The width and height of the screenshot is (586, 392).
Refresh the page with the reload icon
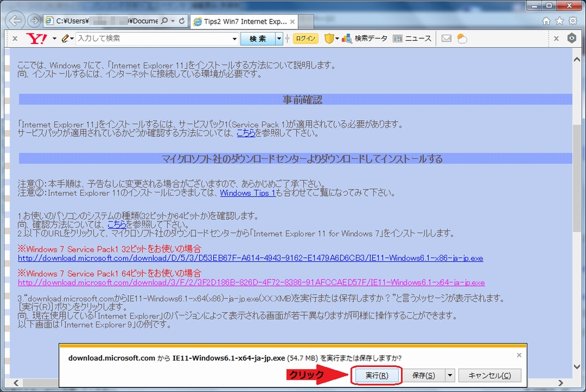[x=182, y=21]
